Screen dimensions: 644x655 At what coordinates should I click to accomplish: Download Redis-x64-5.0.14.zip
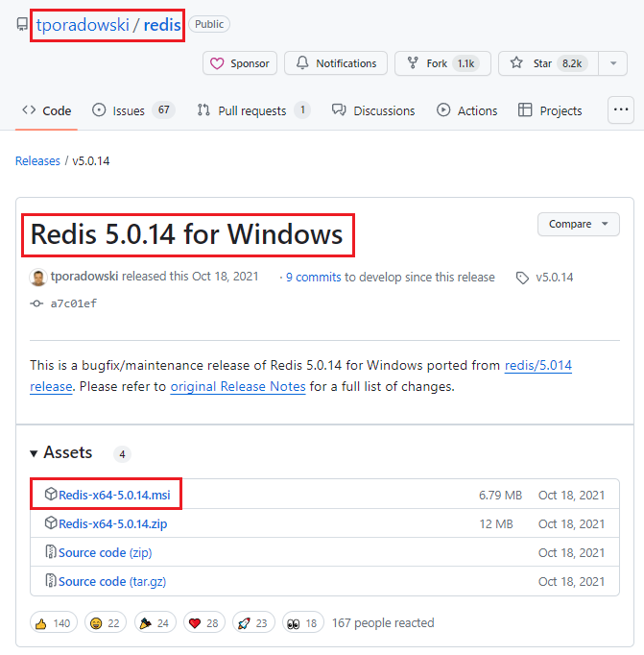coord(112,523)
